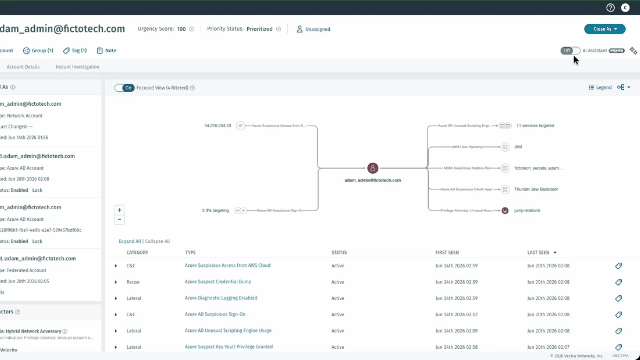Click info icon beside Hybrid Network Adversary

point(65,331)
